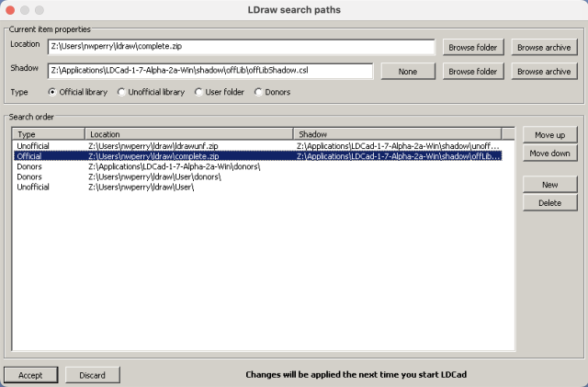
Task: Move the selected search path up
Action: click(x=548, y=135)
